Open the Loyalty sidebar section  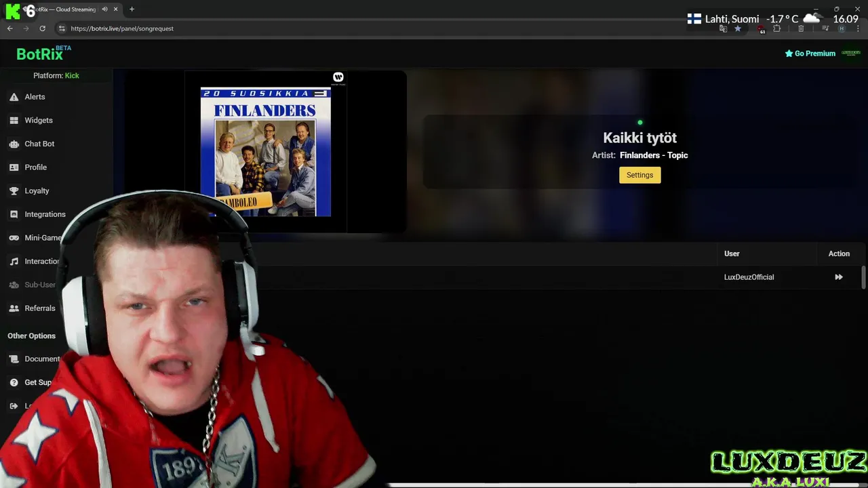pyautogui.click(x=37, y=191)
